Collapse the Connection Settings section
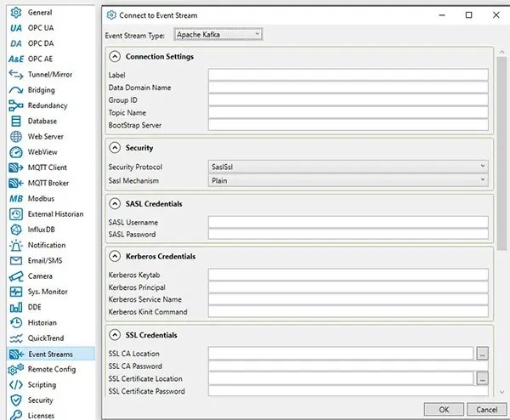 tap(115, 57)
